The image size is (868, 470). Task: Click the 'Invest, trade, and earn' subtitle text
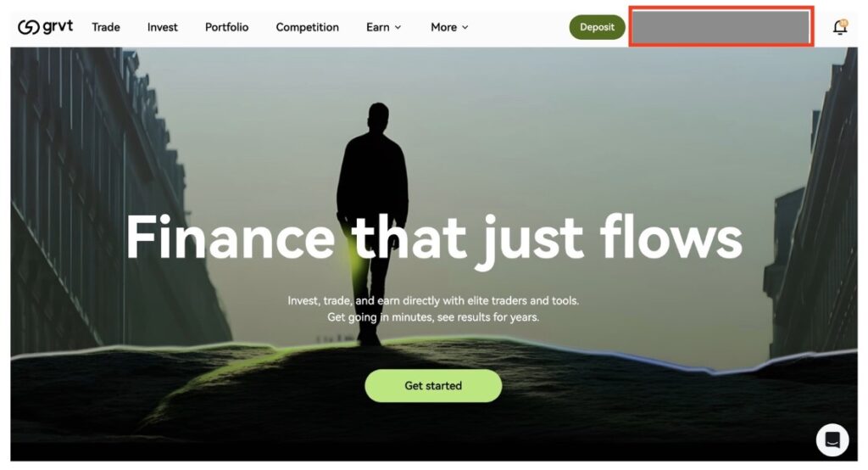tap(433, 301)
